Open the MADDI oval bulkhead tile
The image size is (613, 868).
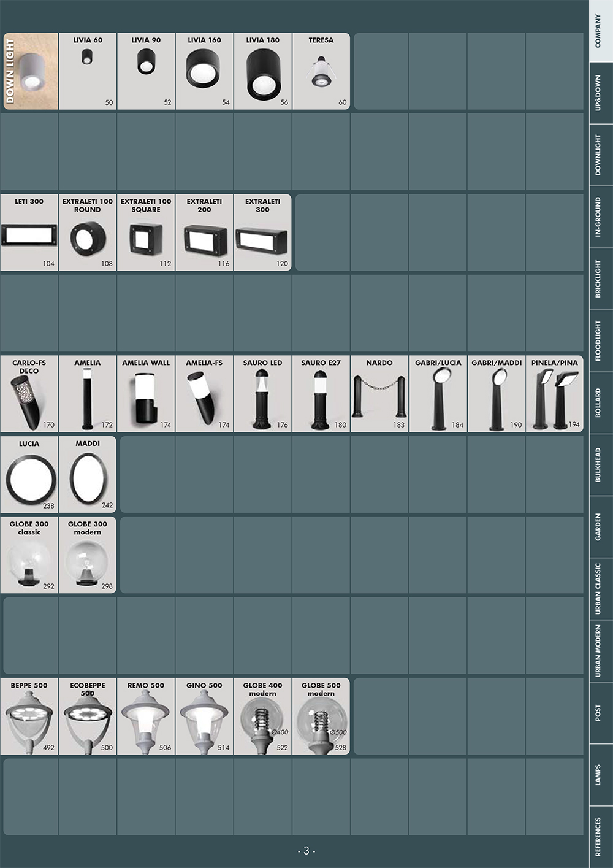point(88,474)
